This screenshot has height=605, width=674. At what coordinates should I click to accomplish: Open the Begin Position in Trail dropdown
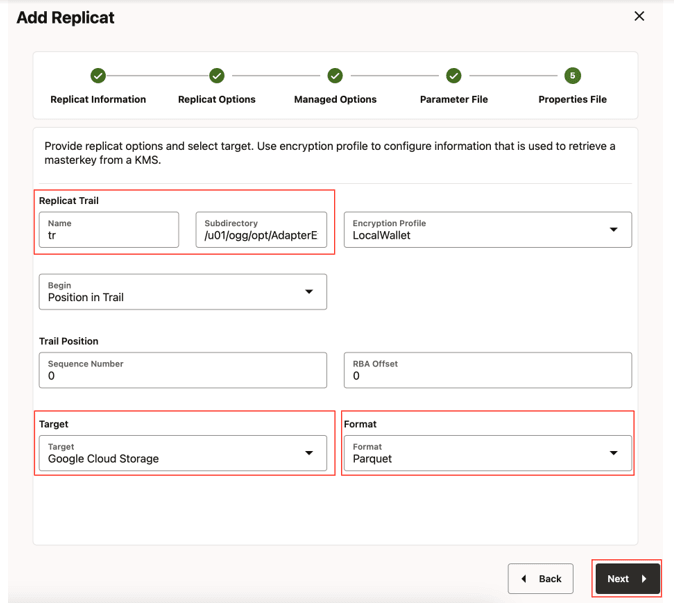tap(183, 292)
